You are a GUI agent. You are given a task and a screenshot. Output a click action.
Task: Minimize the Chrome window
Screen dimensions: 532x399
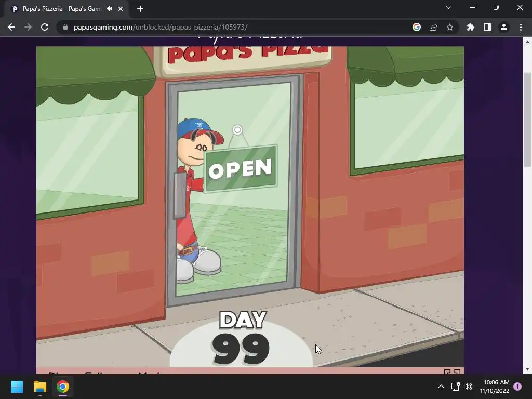click(x=472, y=7)
